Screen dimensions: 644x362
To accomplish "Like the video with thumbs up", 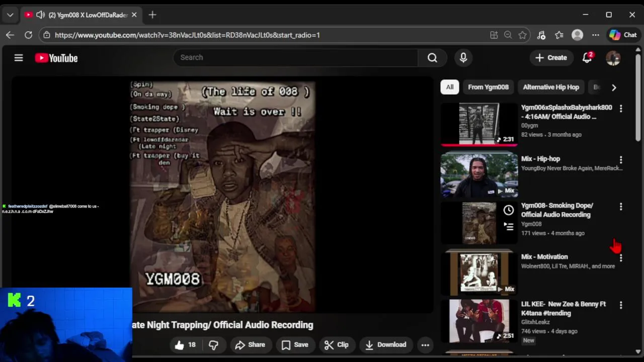I will 185,345.
